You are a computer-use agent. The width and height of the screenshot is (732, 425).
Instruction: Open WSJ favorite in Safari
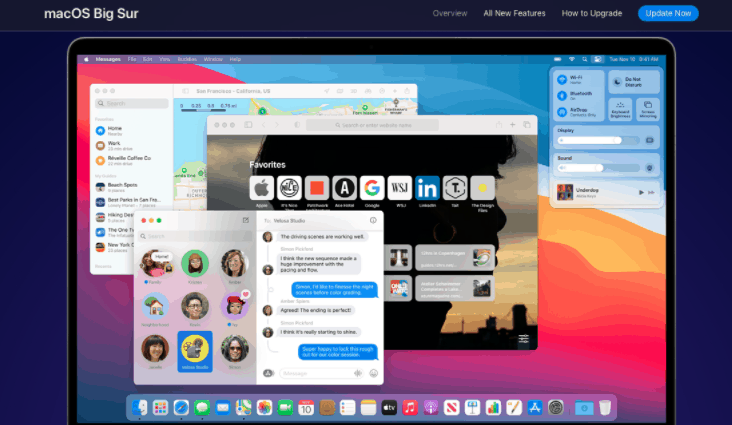(400, 188)
